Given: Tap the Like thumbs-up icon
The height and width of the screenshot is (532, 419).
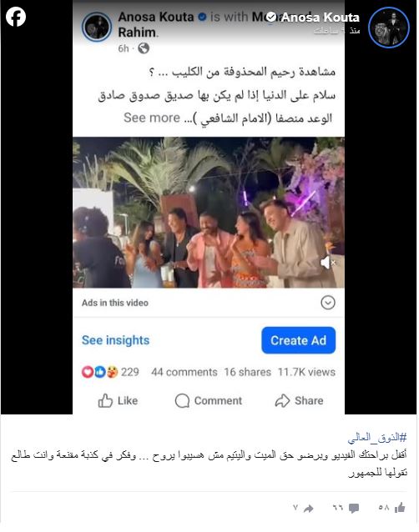Looking at the screenshot, I should point(105,401).
